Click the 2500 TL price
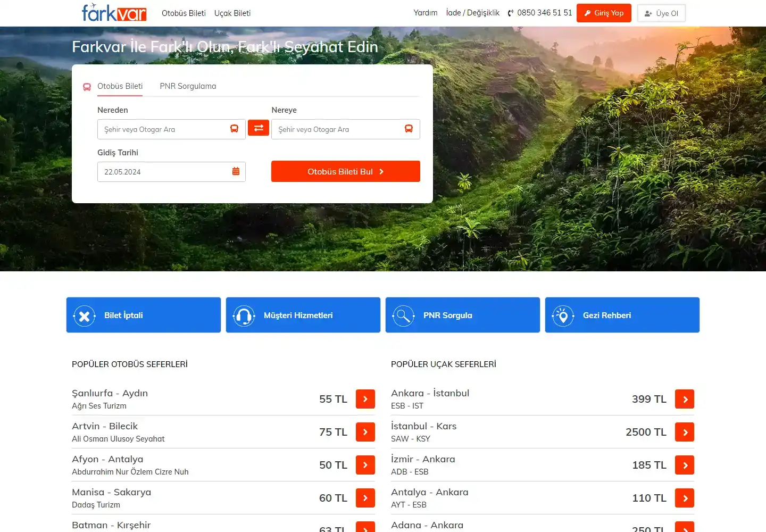 click(646, 432)
